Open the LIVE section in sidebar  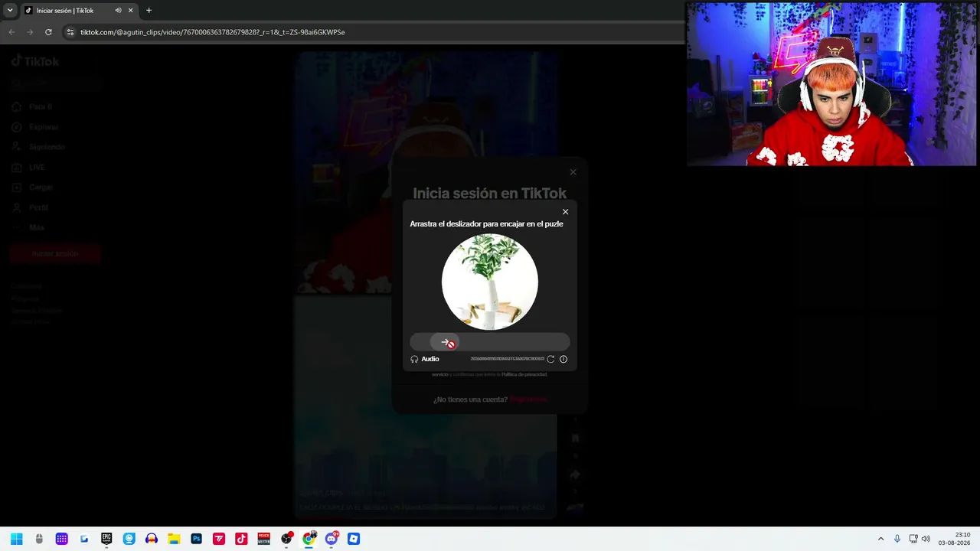tap(28, 167)
